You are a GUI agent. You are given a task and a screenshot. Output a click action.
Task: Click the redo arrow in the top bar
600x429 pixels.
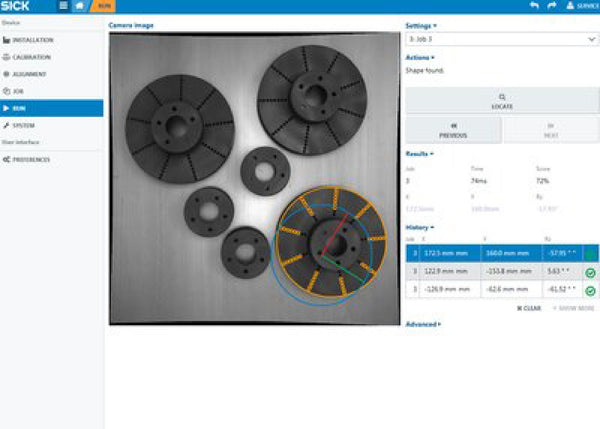553,6
